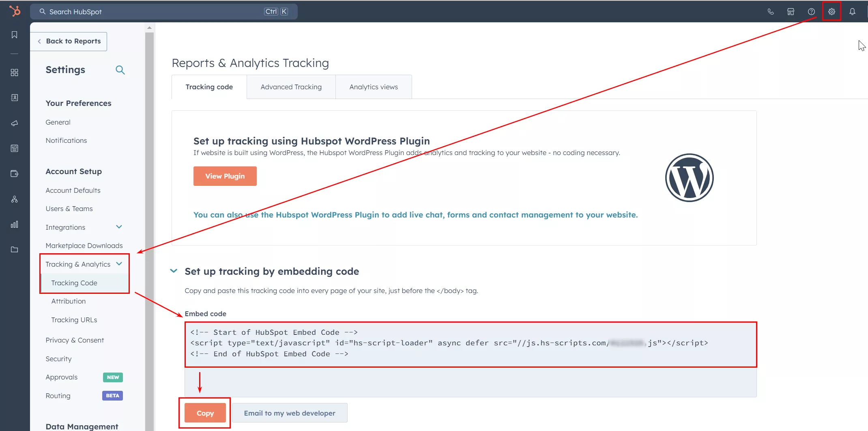Collapse Tracking & Analytics chevron
868x431 pixels.
[x=119, y=264]
